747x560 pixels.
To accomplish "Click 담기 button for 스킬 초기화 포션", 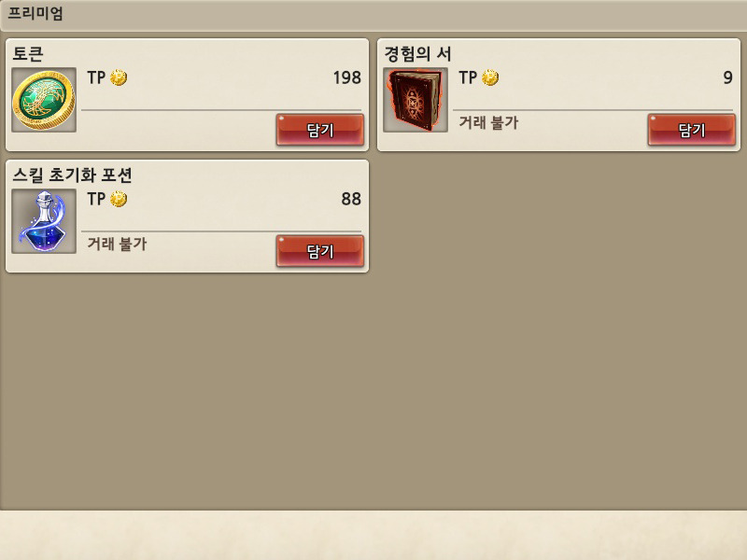I will [320, 251].
